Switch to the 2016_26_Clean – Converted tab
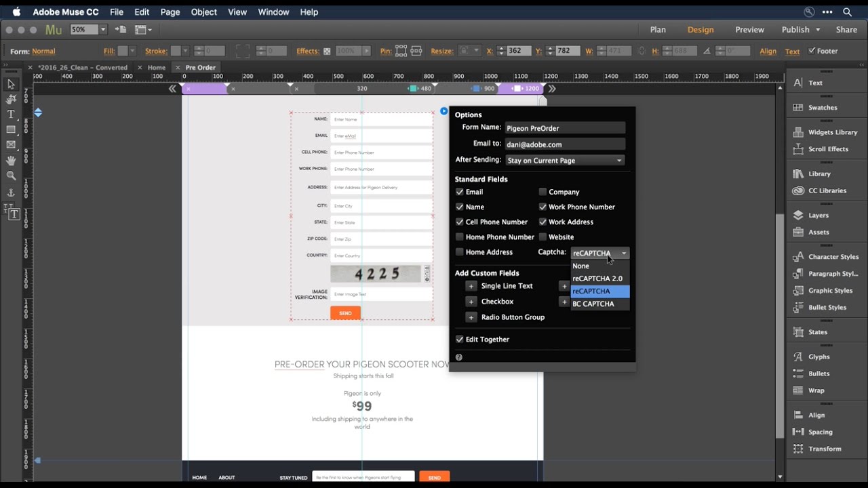 (x=82, y=68)
